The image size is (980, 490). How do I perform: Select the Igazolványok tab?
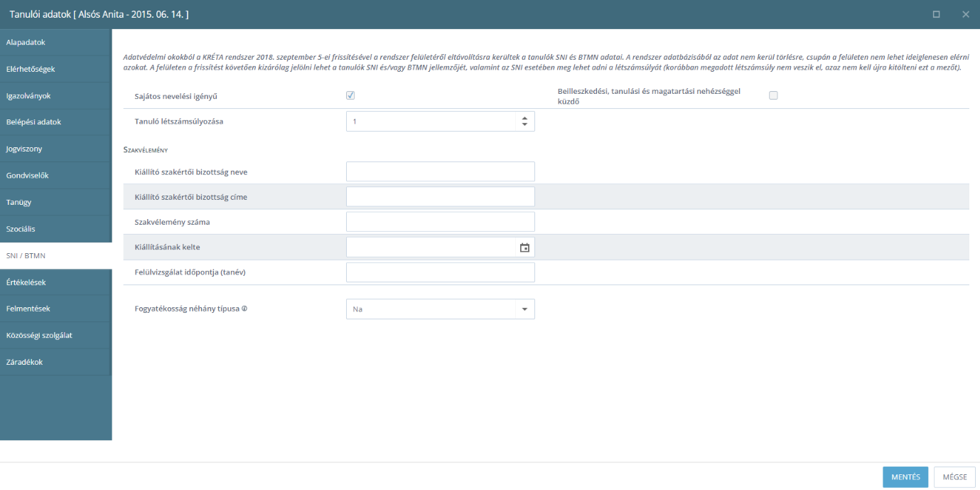point(56,96)
